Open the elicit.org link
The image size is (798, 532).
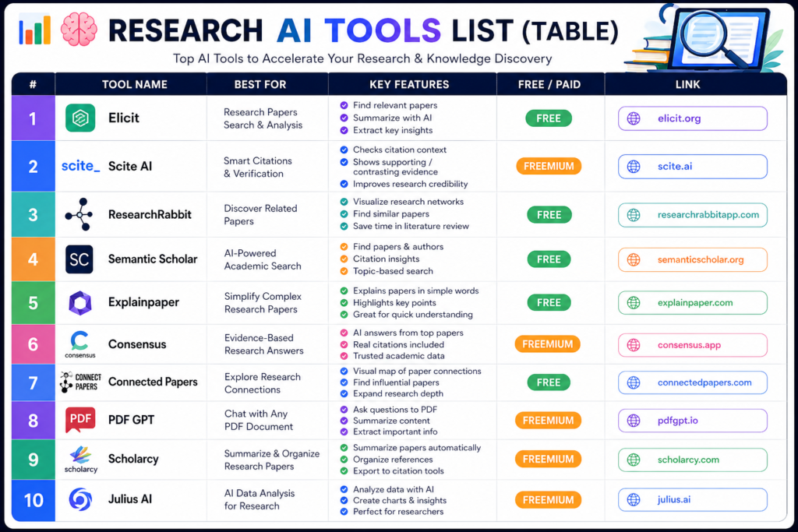[693, 118]
